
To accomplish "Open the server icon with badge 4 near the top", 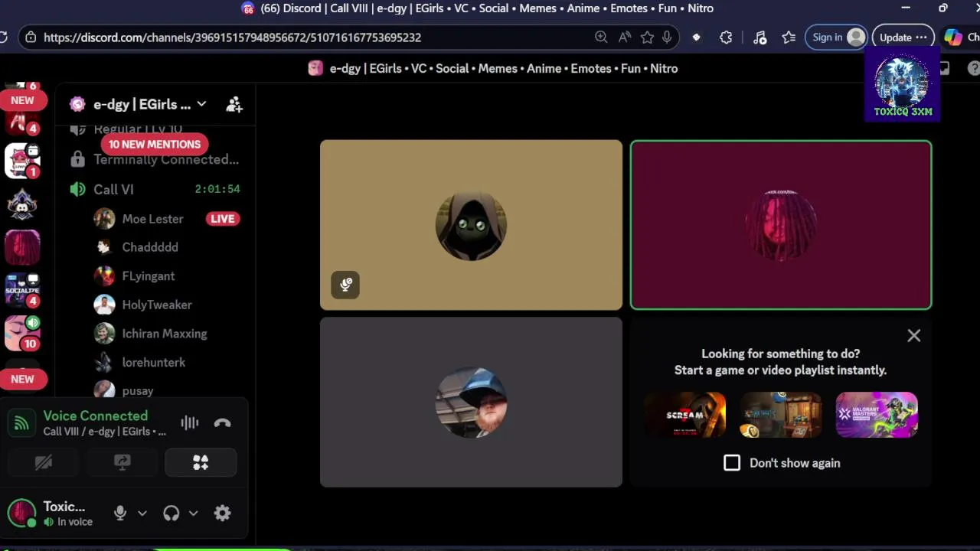I will pyautogui.click(x=22, y=122).
